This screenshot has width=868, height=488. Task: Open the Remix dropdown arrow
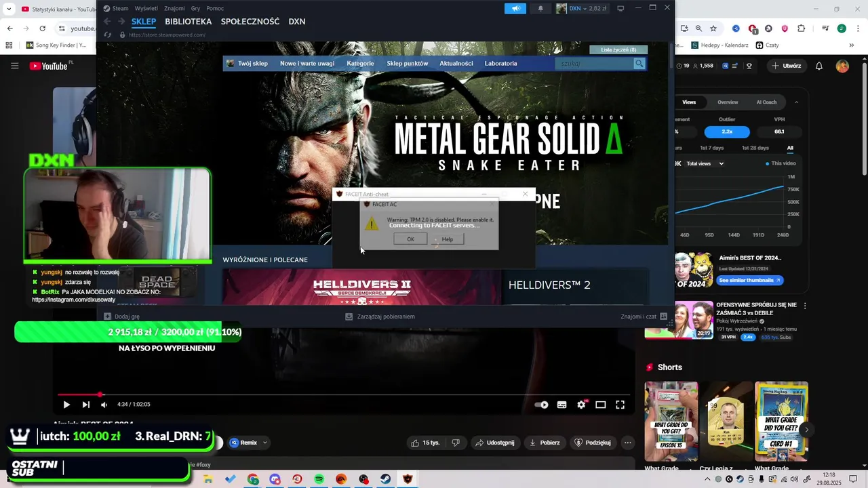(x=265, y=443)
